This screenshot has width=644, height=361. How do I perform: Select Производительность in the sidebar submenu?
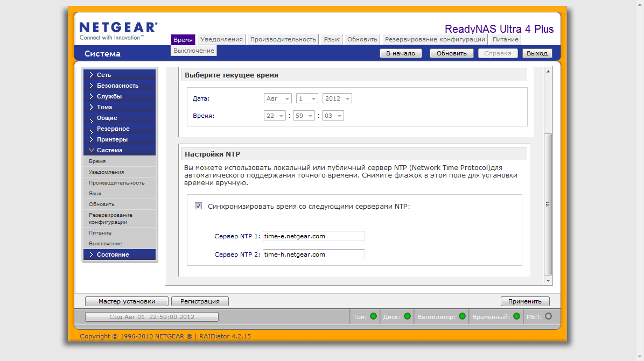120,182
